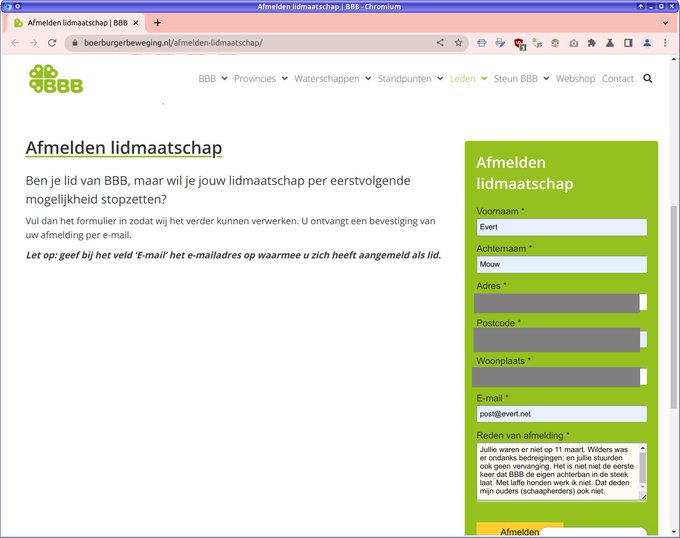
Task: Open the camera screenshot extension
Action: click(574, 43)
